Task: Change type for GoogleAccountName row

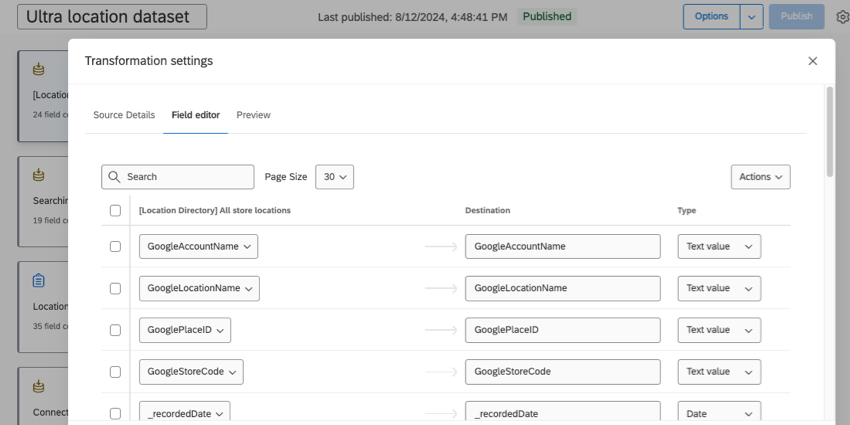Action: pyautogui.click(x=719, y=246)
